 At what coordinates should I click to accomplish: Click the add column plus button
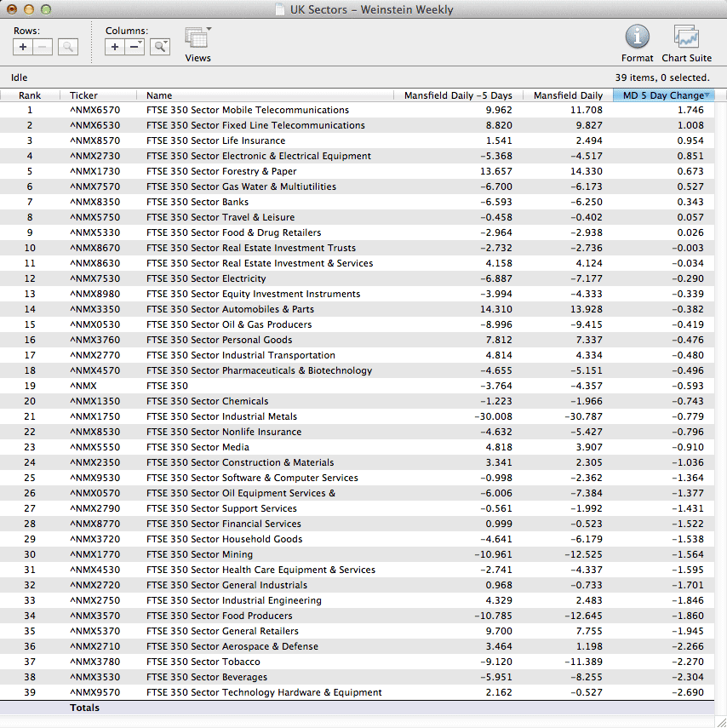click(x=115, y=47)
